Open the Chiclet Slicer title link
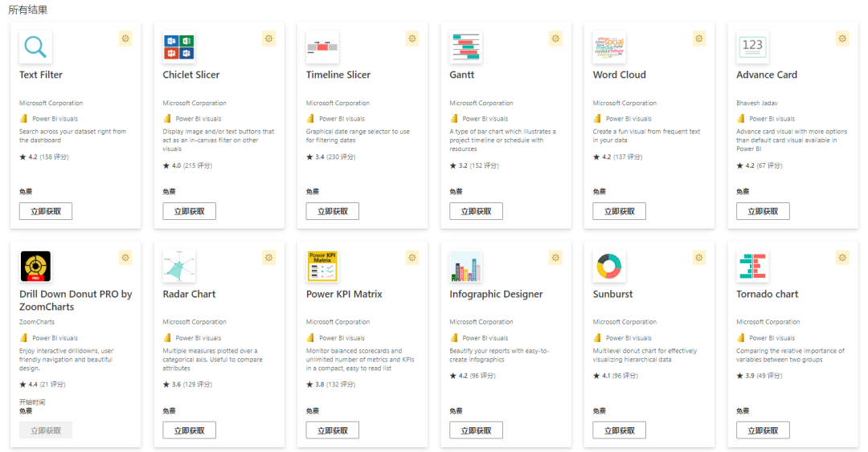This screenshot has width=868, height=452. (x=191, y=75)
